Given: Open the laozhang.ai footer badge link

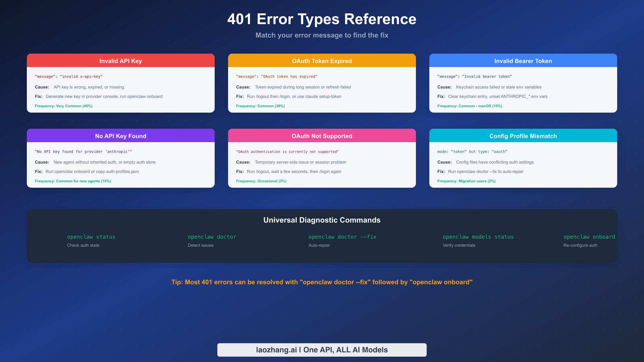Looking at the screenshot, I should tap(322, 350).
